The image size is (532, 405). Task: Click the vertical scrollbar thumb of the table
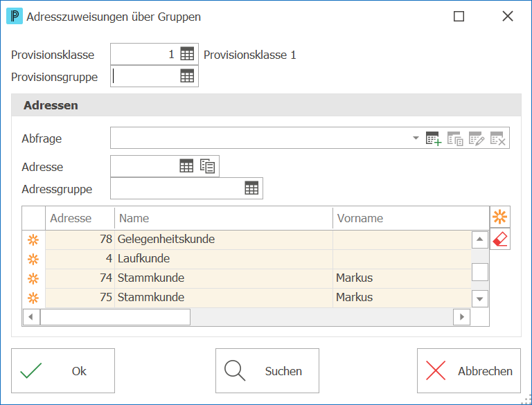(480, 272)
